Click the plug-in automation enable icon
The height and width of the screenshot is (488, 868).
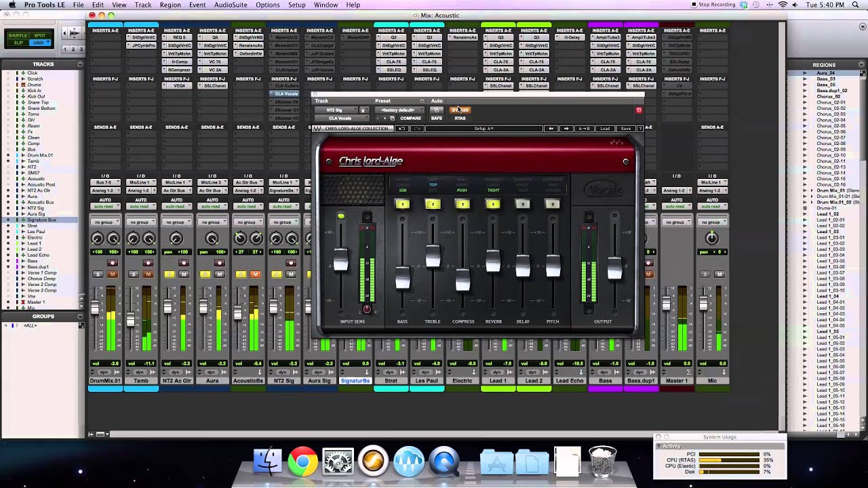tap(437, 110)
